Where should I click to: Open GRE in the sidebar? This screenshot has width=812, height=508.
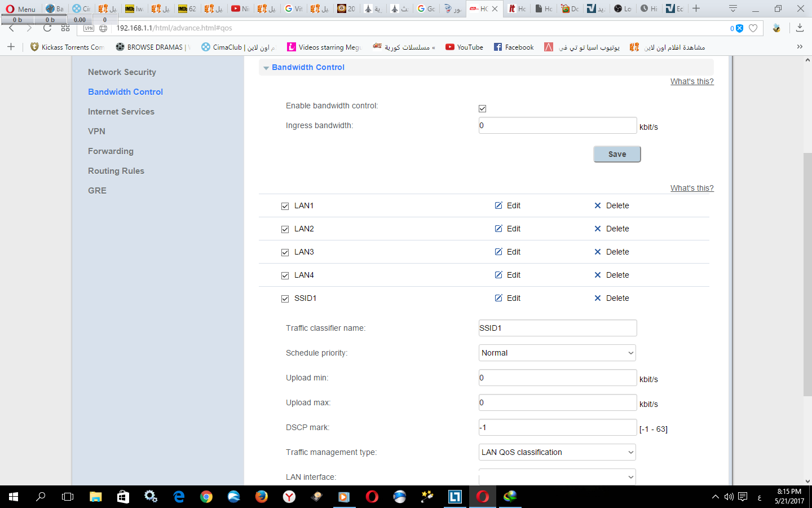97,191
